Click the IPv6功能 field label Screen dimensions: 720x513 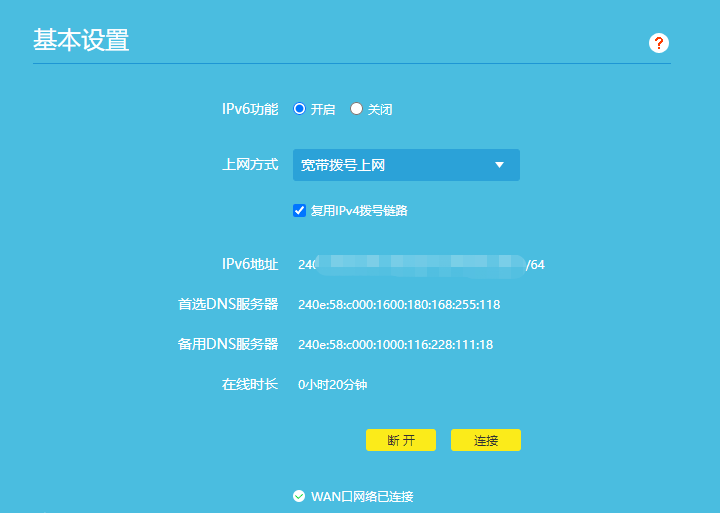point(249,109)
